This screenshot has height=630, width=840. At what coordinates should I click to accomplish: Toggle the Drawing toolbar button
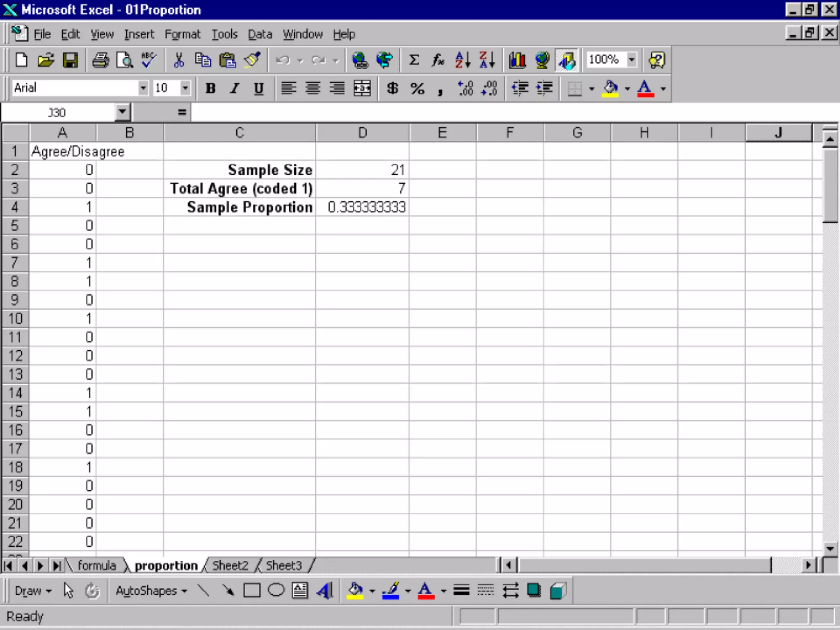567,60
